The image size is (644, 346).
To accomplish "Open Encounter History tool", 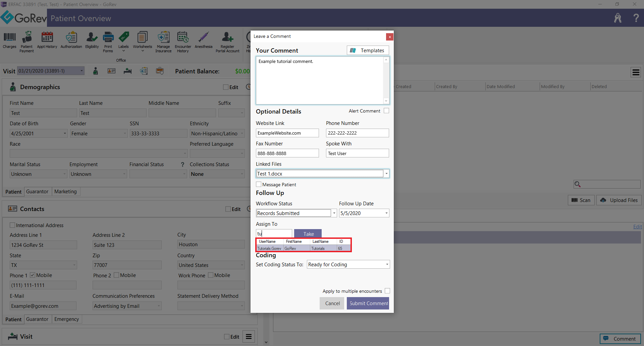I will pos(183,42).
